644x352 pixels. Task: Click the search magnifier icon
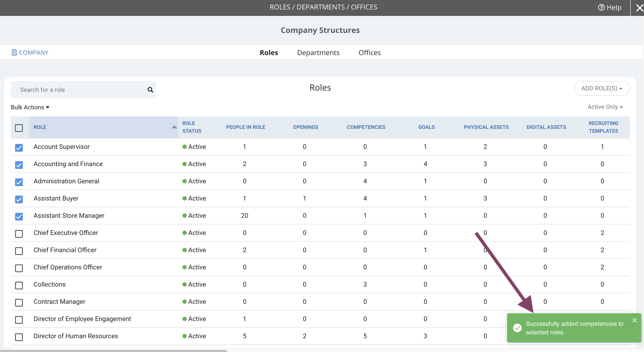[x=150, y=90]
